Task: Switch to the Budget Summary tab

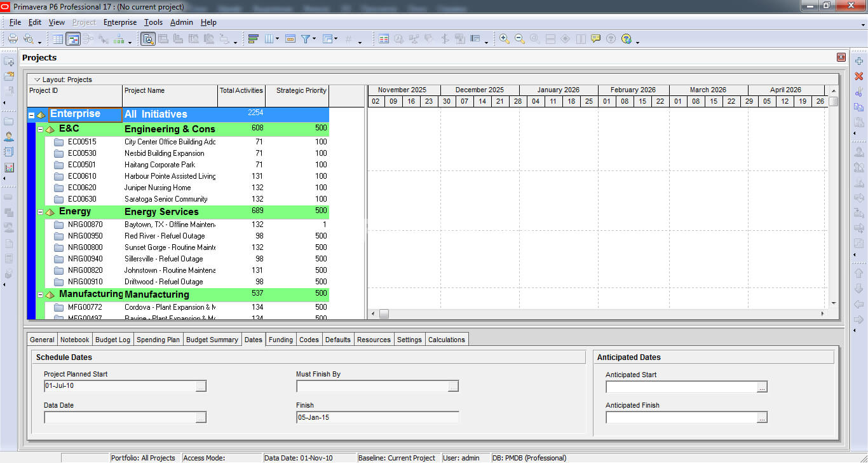Action: [212, 340]
